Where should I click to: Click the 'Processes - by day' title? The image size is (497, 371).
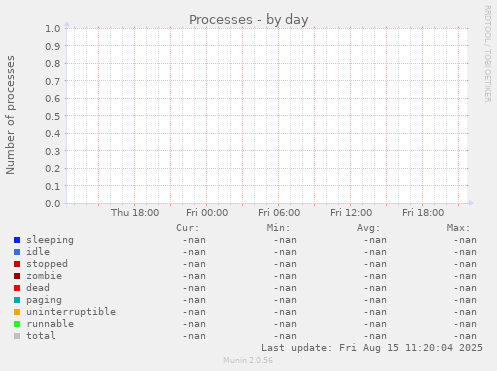(249, 20)
